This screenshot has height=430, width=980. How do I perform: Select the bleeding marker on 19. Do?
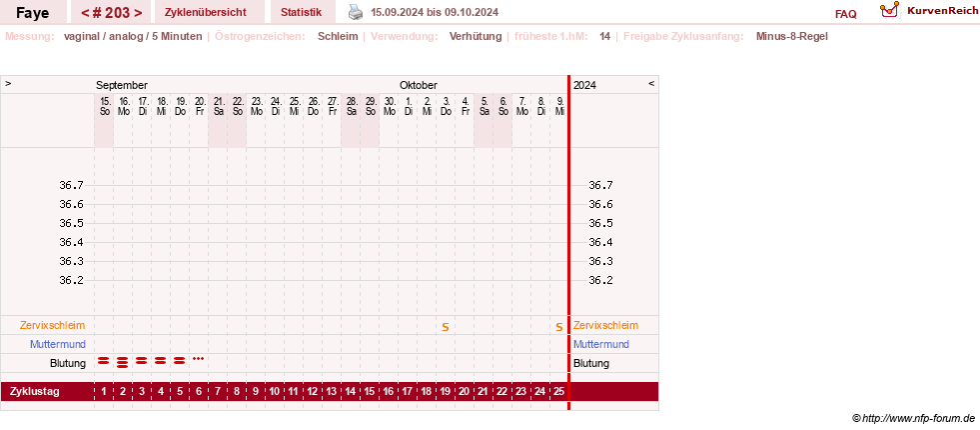[x=180, y=361]
